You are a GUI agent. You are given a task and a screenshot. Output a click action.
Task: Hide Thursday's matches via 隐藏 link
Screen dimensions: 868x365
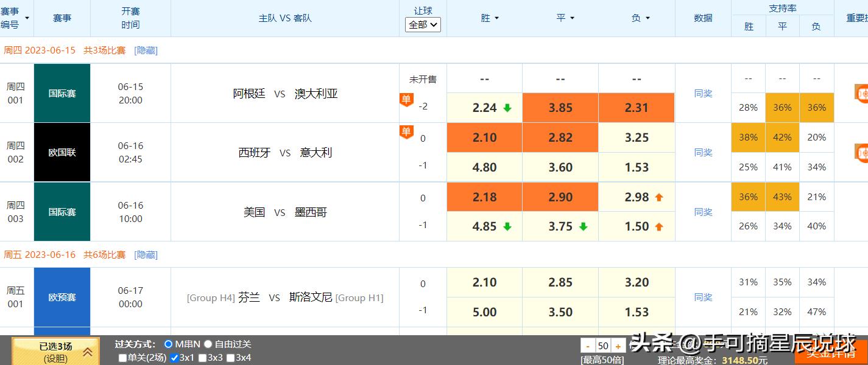[x=146, y=50]
